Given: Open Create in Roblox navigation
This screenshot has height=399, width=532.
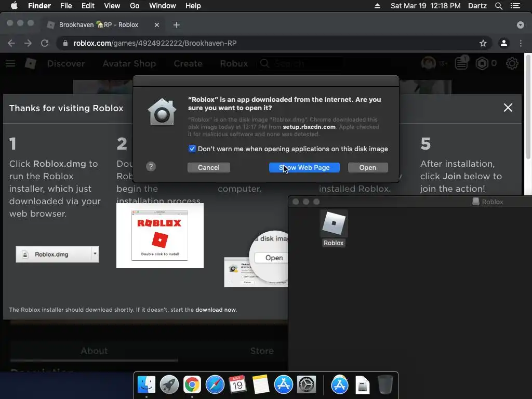Looking at the screenshot, I should [x=188, y=63].
